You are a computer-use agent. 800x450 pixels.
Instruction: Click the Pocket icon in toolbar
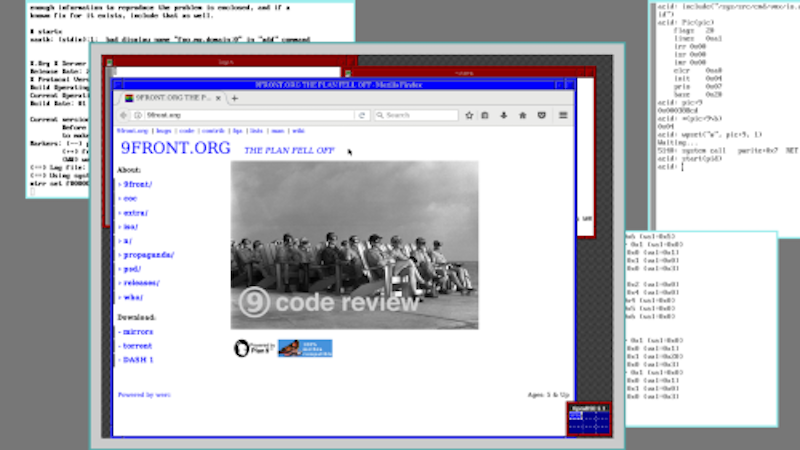[542, 115]
